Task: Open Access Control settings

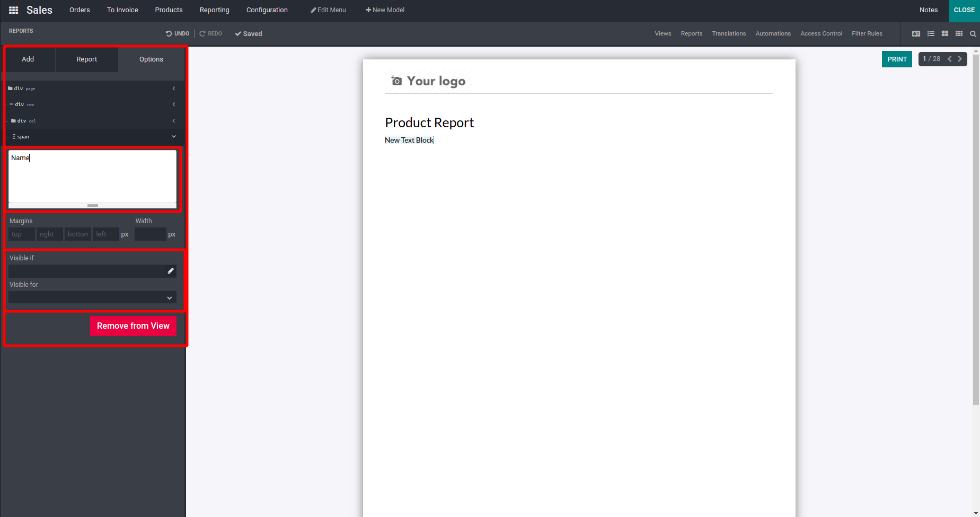Action: point(822,33)
